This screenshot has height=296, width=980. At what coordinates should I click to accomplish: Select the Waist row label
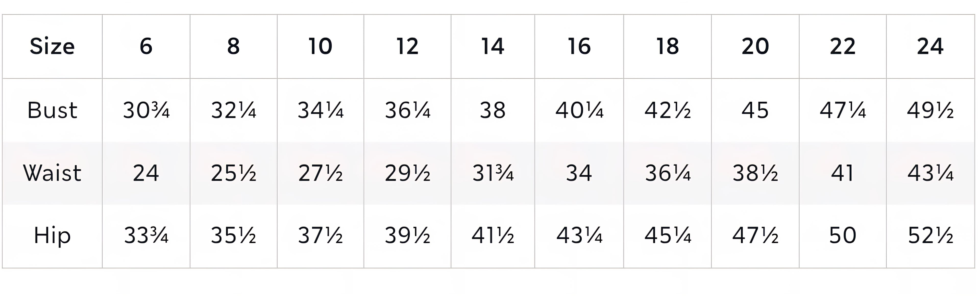(52, 173)
